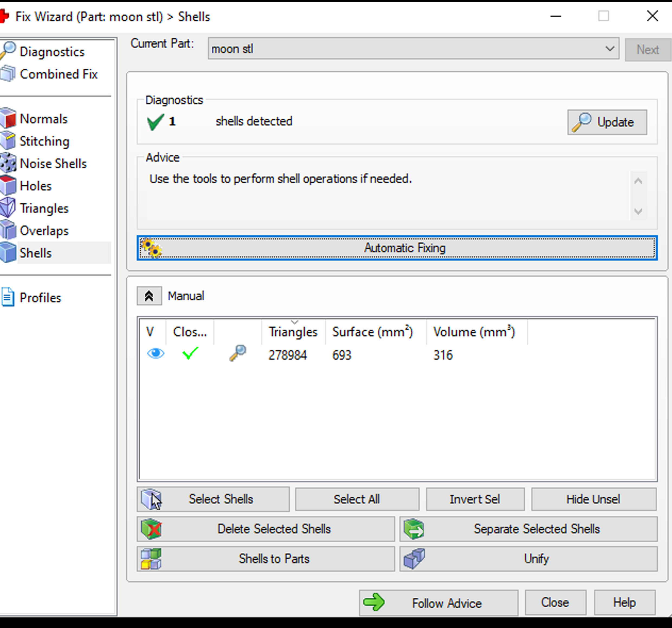Sort the list by Triangles column

[x=293, y=332]
